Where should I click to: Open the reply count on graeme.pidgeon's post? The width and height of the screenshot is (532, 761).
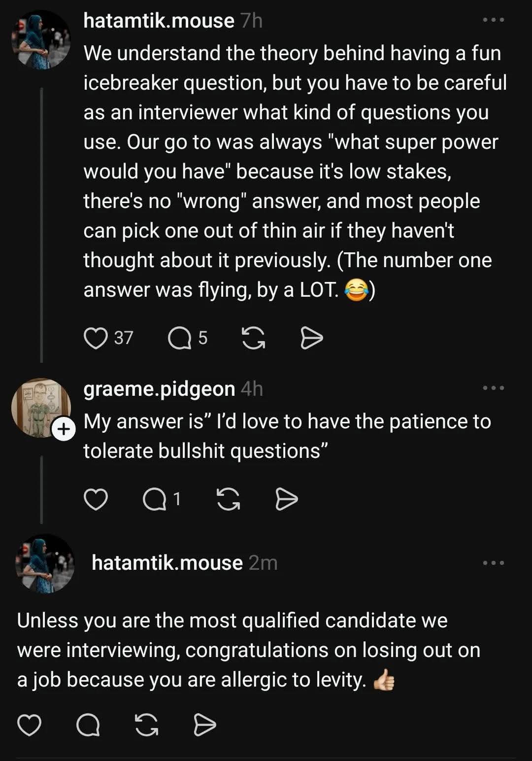click(x=155, y=499)
